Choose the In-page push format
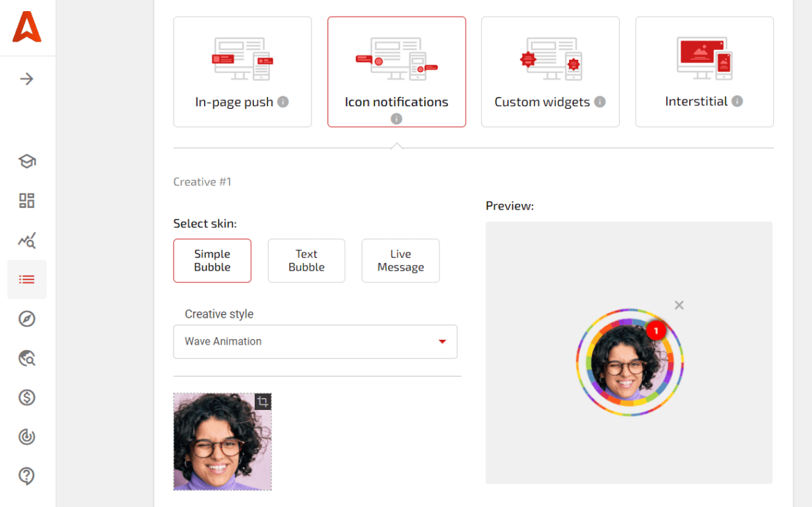The image size is (812, 507). (242, 71)
